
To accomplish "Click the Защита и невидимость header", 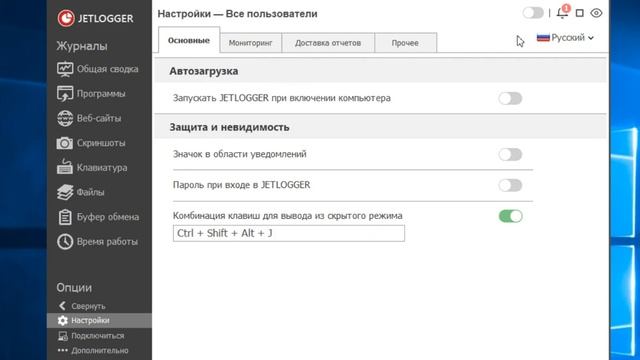I will click(x=229, y=127).
